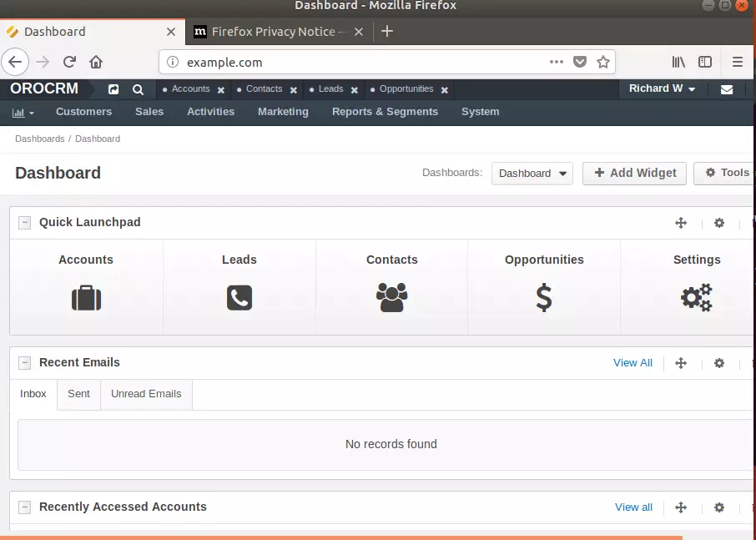756x540 pixels.
Task: Close the Firefox Privacy Notice browser tab
Action: click(359, 32)
